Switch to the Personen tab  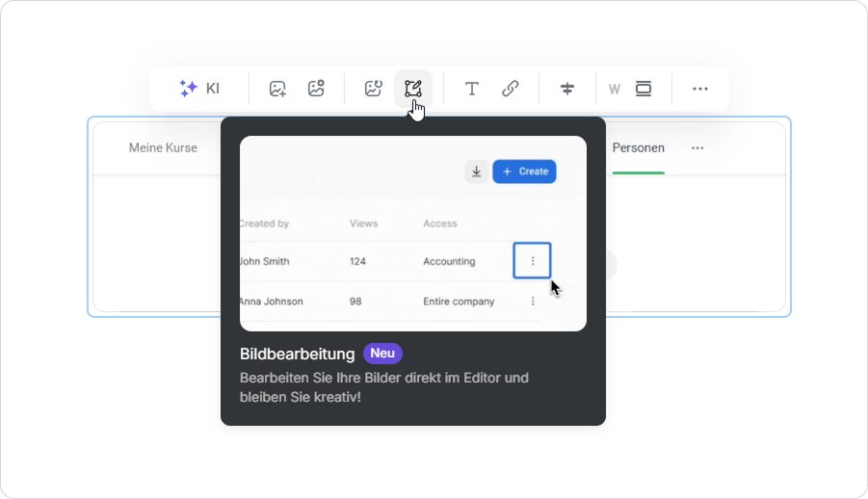coord(638,147)
